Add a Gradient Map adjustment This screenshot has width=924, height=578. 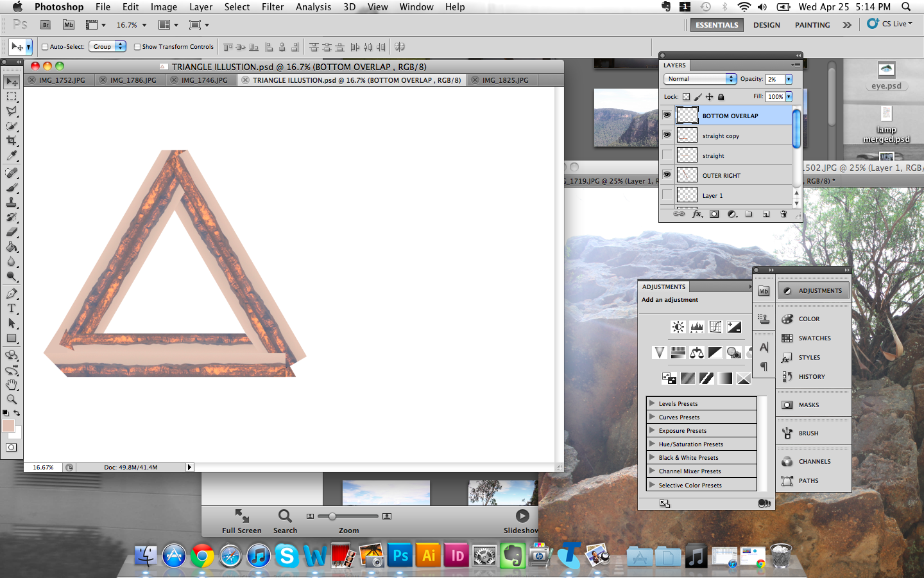click(x=725, y=378)
